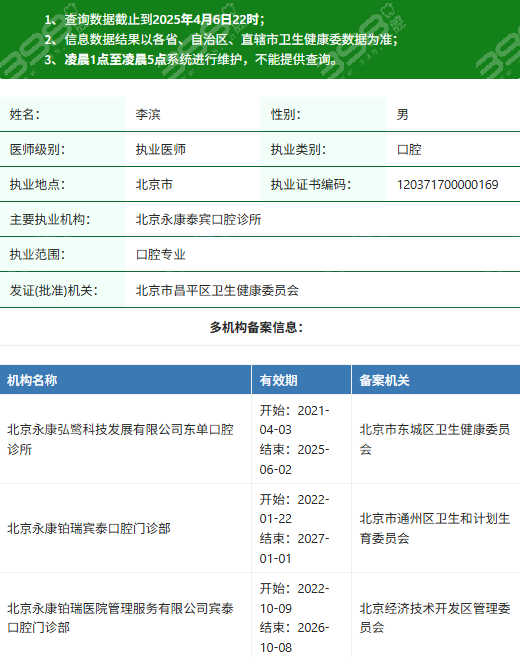The width and height of the screenshot is (520, 657).
Task: Select 北京市东城区卫生健康委员会 cell
Action: [x=435, y=439]
